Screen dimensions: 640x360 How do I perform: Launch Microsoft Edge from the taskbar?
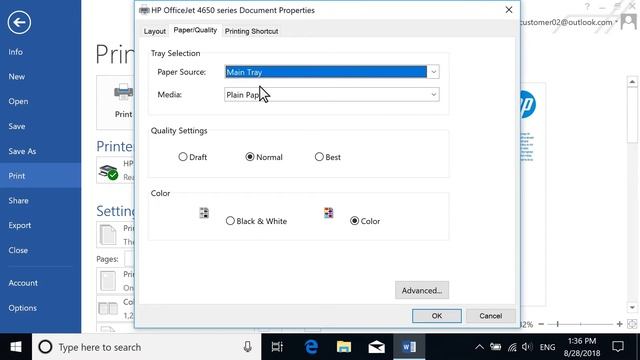coord(311,347)
